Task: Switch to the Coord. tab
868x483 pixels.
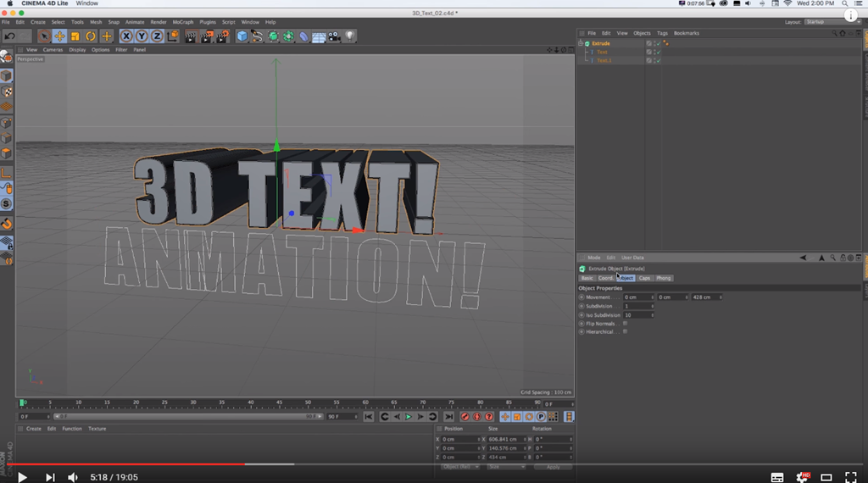Action: click(605, 278)
